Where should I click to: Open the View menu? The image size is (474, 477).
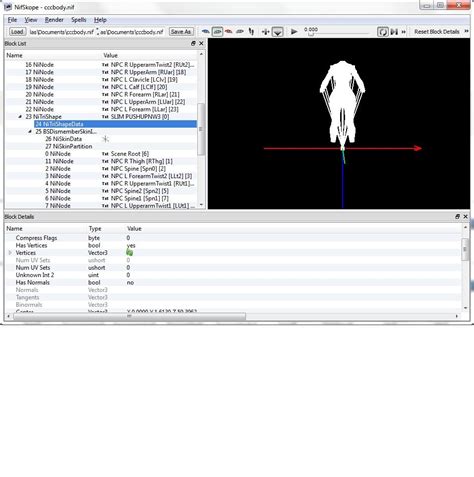click(31, 20)
